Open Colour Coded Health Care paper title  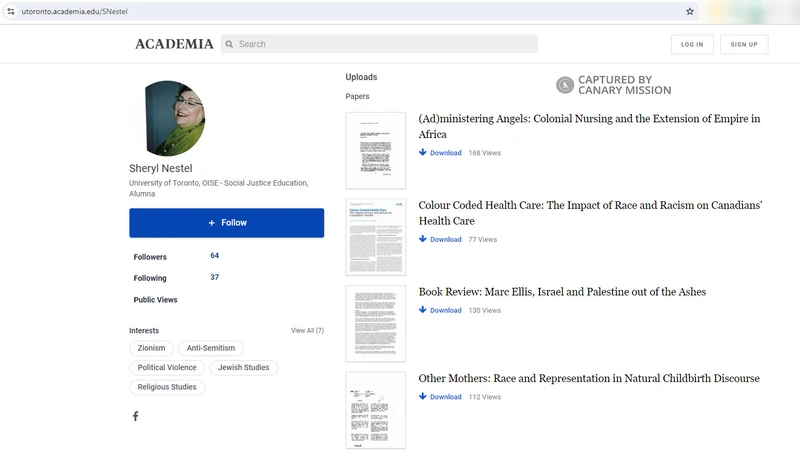pos(590,213)
